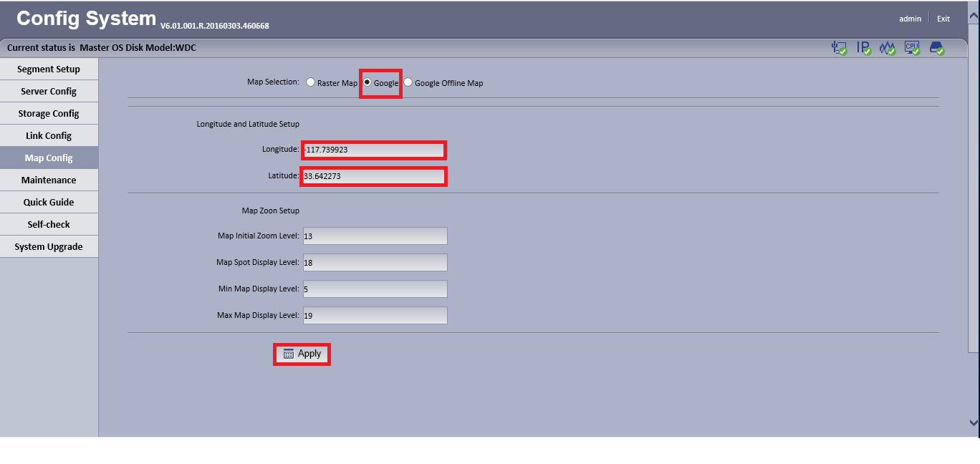Click the scrollbar down arrow
Screen dimensions: 980x464
974,423
